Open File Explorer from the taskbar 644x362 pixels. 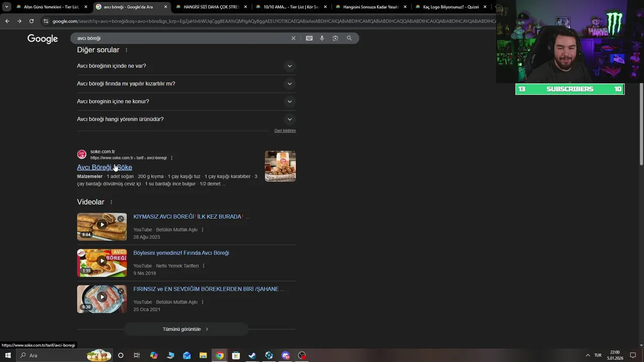coord(203,355)
